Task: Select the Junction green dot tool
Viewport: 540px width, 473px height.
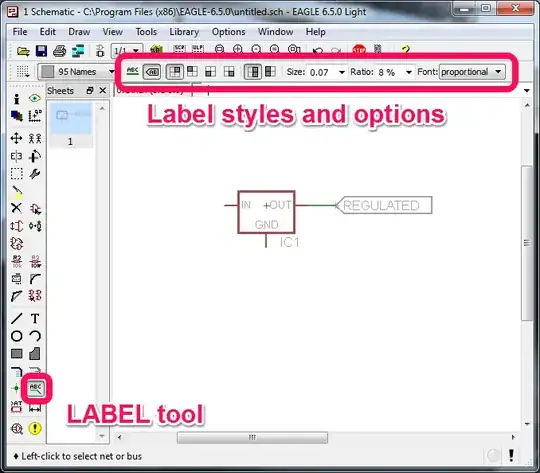Action: coord(16,388)
